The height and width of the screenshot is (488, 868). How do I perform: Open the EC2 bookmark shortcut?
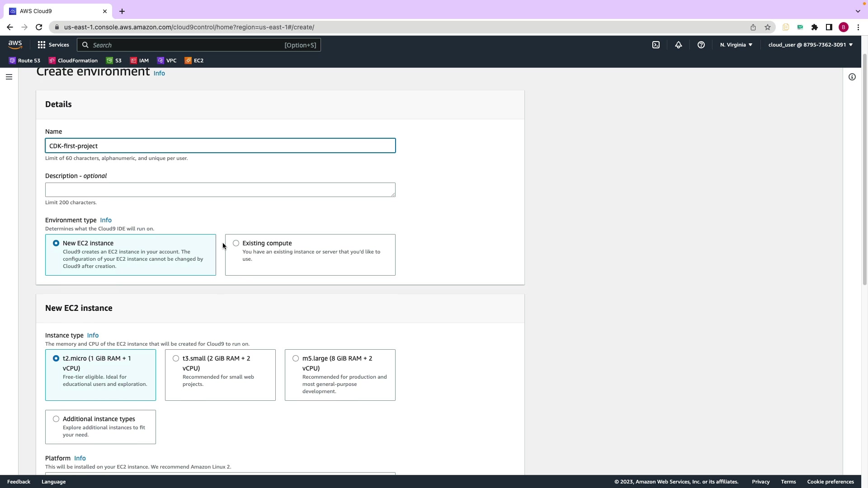tap(194, 61)
